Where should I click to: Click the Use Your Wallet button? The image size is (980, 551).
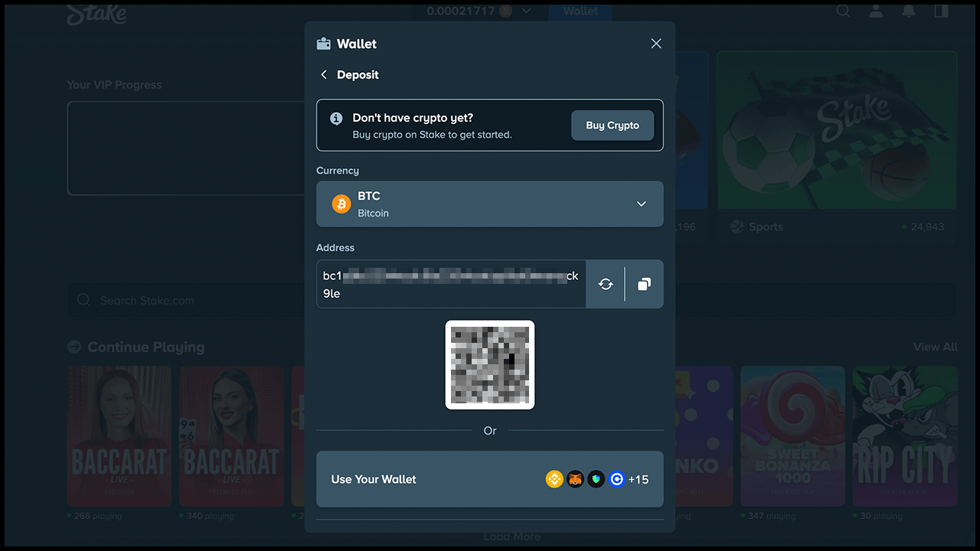point(490,479)
